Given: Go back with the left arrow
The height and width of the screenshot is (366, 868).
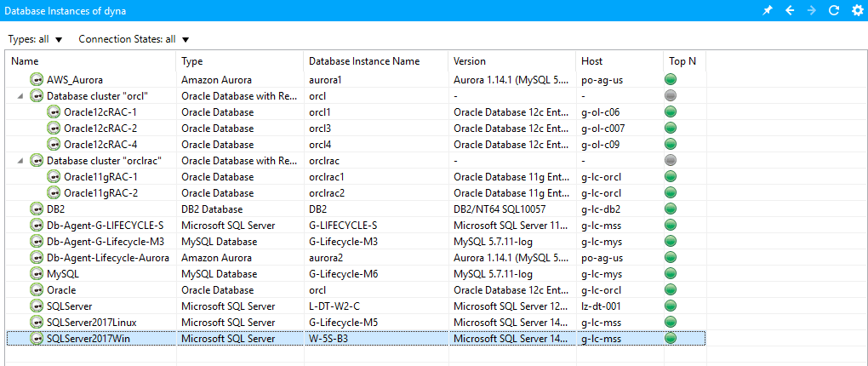Looking at the screenshot, I should (x=790, y=10).
